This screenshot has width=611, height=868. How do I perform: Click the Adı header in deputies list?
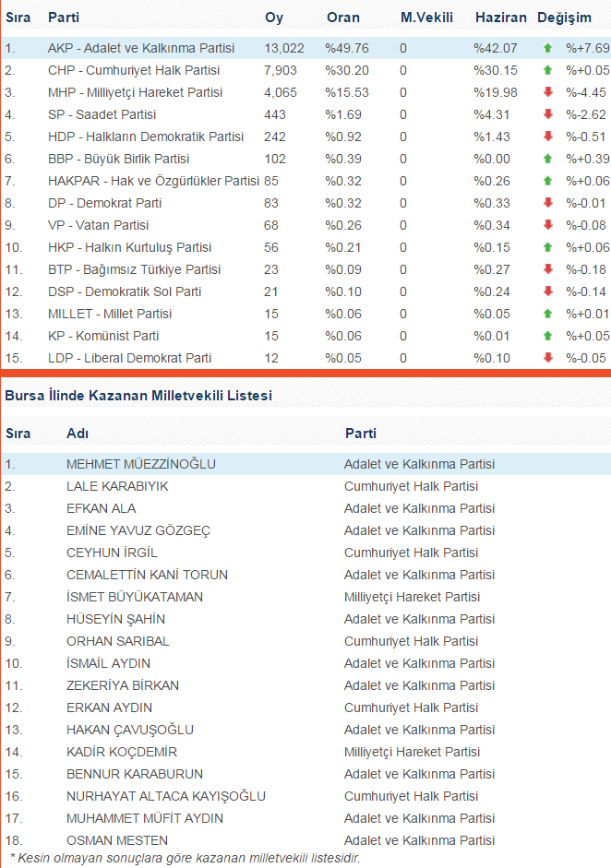tap(78, 434)
